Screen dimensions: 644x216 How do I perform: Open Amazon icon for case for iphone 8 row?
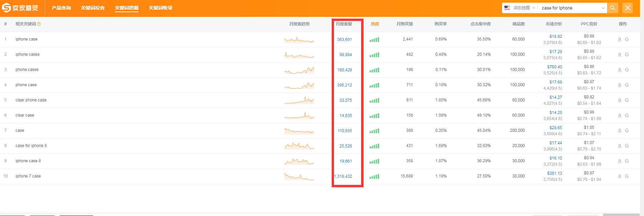(620, 146)
